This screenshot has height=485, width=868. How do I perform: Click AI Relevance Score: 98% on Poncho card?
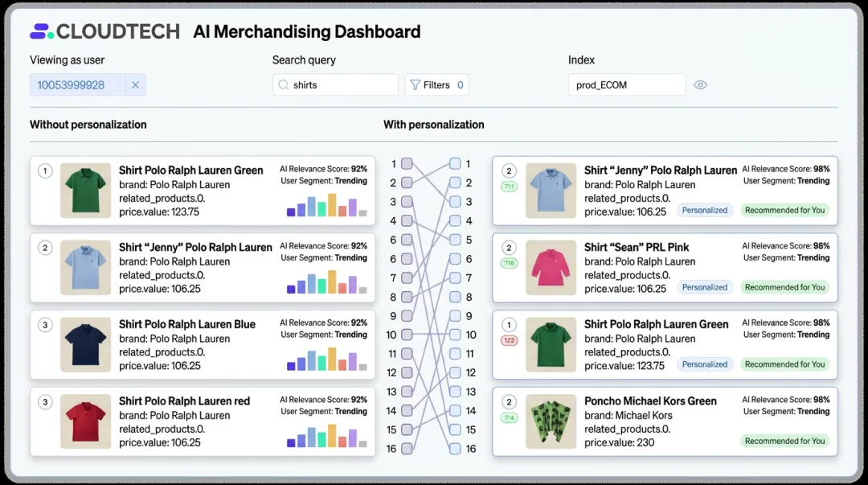tap(786, 400)
